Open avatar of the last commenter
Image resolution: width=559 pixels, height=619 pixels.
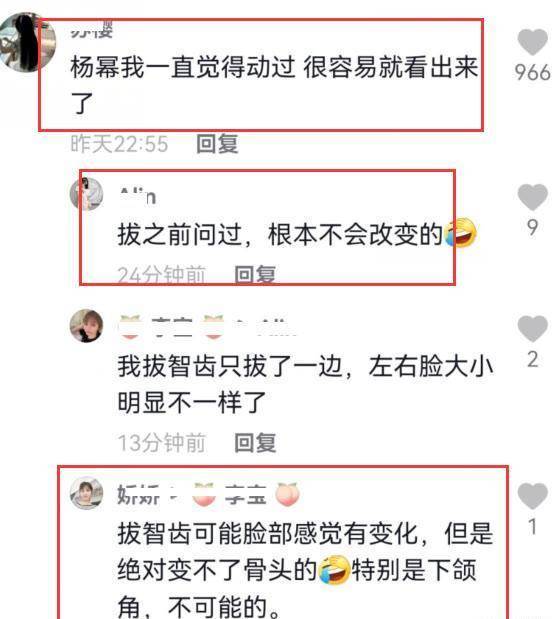[86, 493]
